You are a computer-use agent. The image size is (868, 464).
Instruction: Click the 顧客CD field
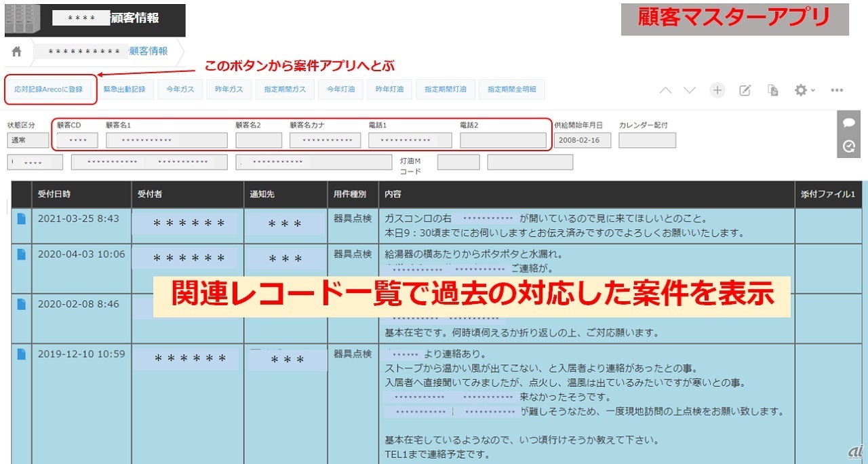pos(77,140)
